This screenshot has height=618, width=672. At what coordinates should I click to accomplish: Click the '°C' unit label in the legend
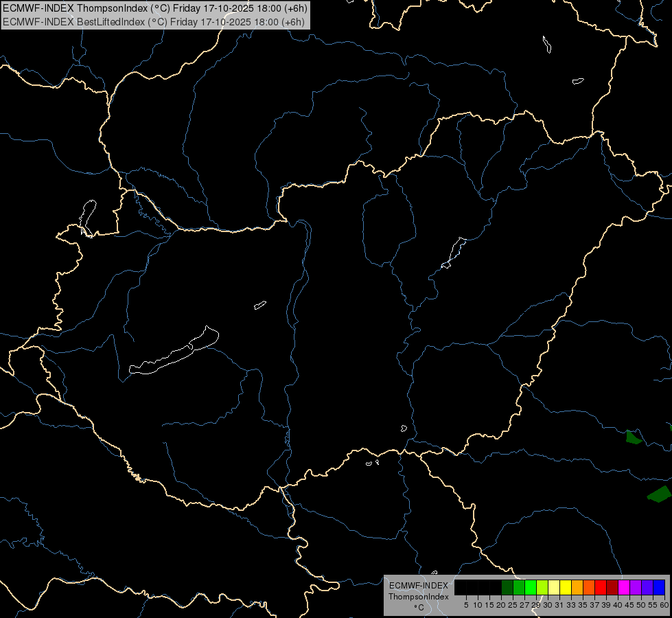[419, 608]
